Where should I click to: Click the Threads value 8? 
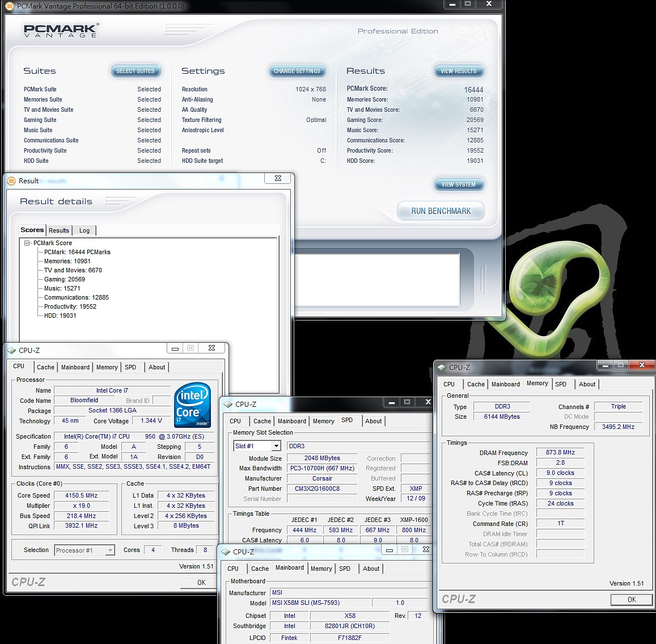coord(205,550)
